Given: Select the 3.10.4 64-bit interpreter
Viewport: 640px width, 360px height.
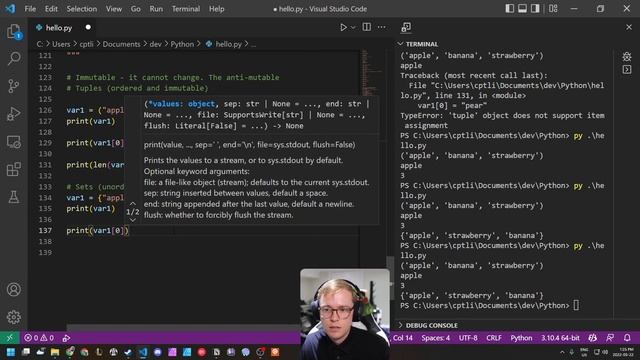Looking at the screenshot, I should click(x=560, y=338).
